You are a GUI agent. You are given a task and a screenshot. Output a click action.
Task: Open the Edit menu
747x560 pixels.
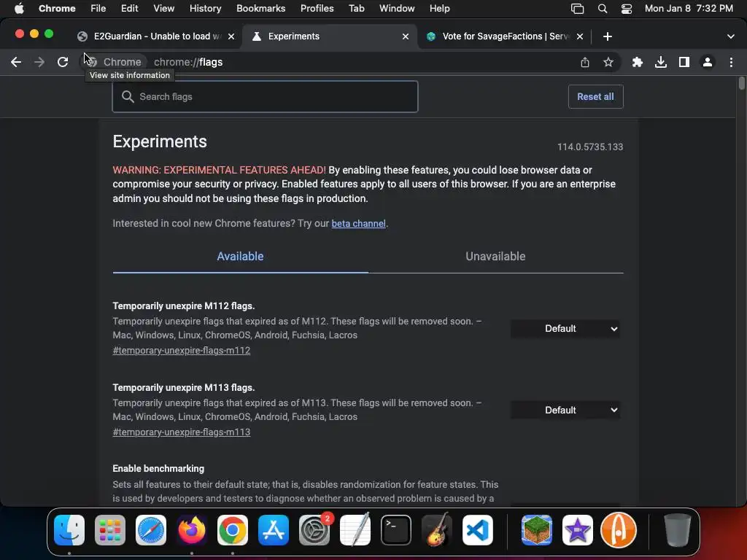(129, 9)
